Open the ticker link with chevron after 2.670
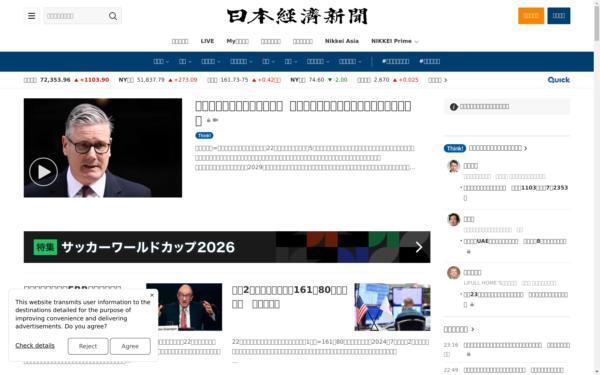Image resolution: width=600 pixels, height=375 pixels. pyautogui.click(x=437, y=80)
